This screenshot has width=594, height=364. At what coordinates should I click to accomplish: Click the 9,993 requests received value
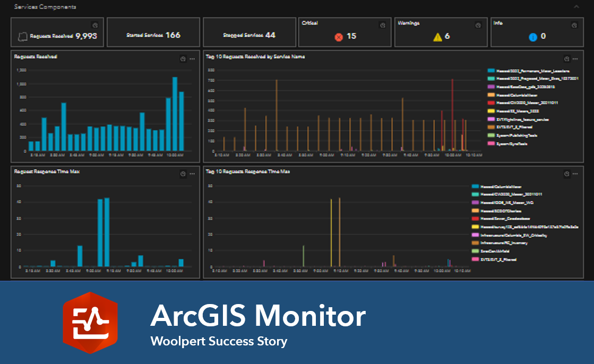(x=87, y=36)
